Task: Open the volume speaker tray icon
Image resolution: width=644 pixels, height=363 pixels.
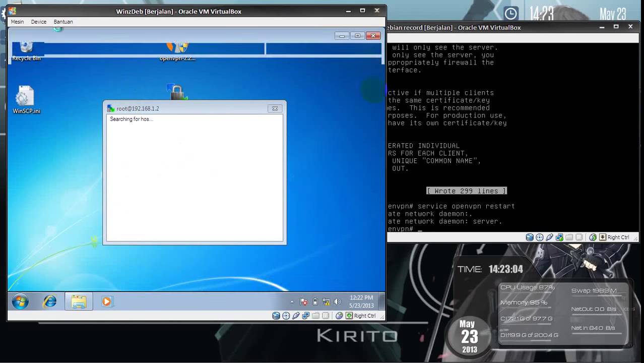Action: click(337, 302)
